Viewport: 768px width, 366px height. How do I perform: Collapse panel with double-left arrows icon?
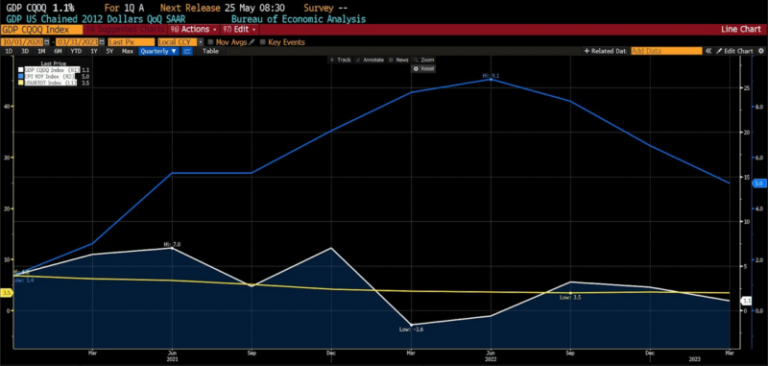click(708, 51)
